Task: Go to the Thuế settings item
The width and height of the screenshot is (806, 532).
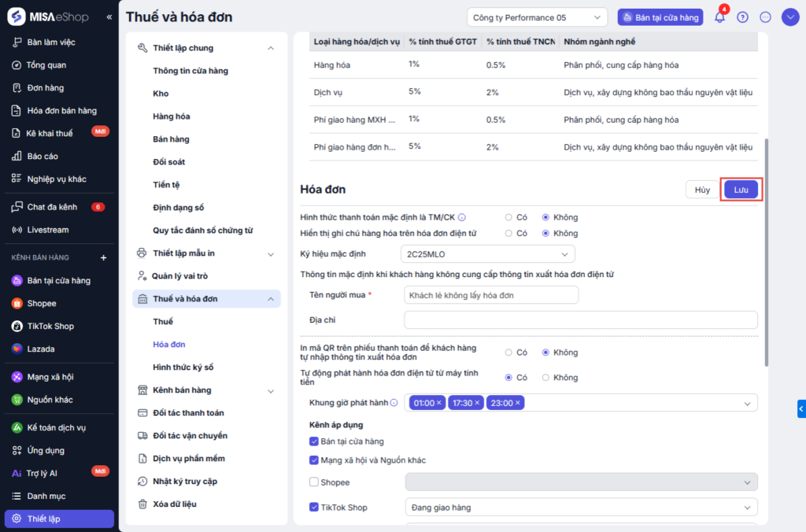Action: point(163,322)
